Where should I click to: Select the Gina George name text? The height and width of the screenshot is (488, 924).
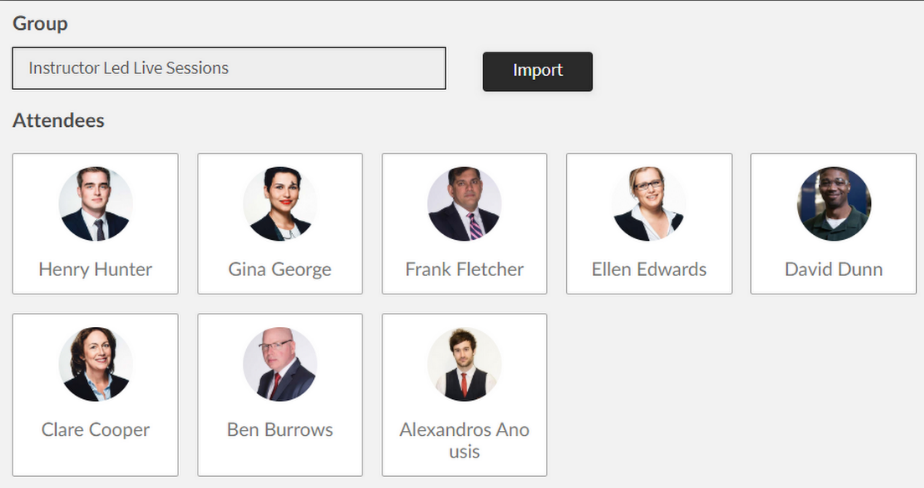[280, 269]
